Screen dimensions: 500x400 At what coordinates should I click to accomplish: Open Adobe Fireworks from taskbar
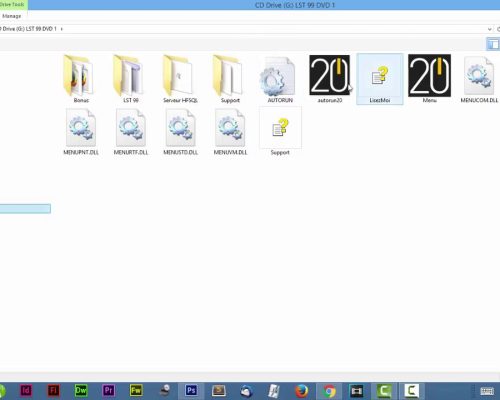click(x=136, y=390)
